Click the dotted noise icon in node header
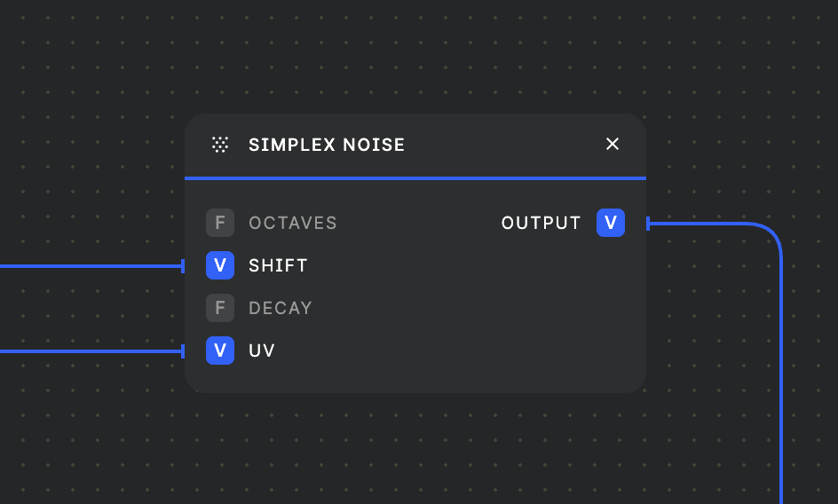 tap(220, 145)
